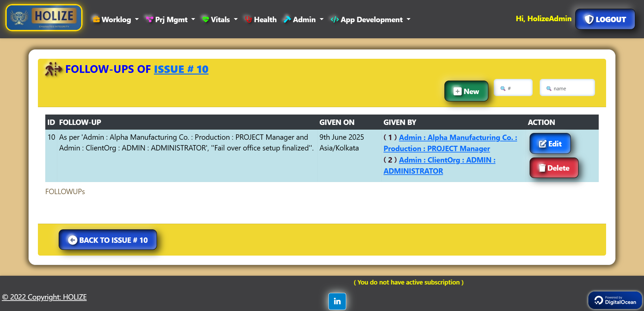
Task: Click the App Development code icon
Action: pyautogui.click(x=334, y=19)
